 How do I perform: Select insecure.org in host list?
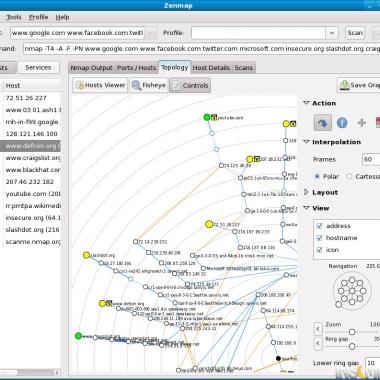point(31,218)
